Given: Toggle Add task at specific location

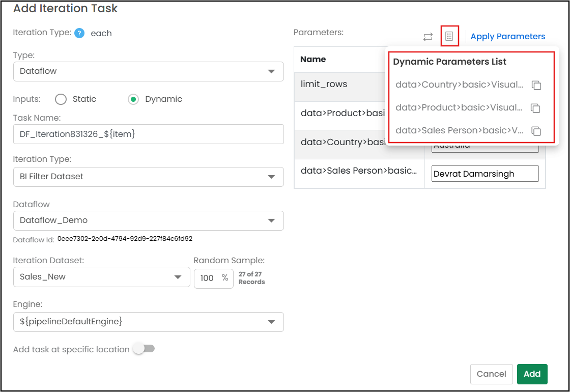Looking at the screenshot, I should [x=144, y=349].
